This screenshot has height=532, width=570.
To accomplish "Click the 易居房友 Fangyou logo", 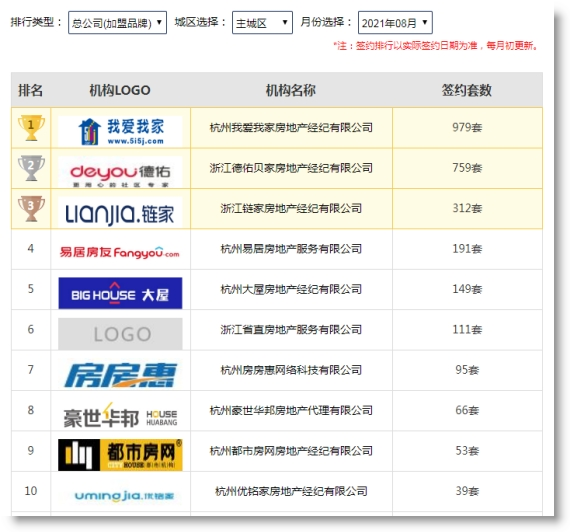I will pos(120,252).
